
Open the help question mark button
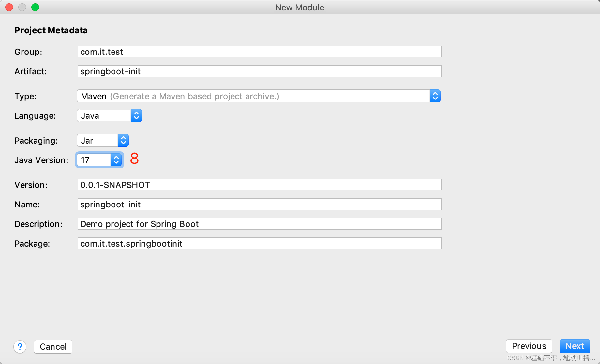(x=20, y=347)
